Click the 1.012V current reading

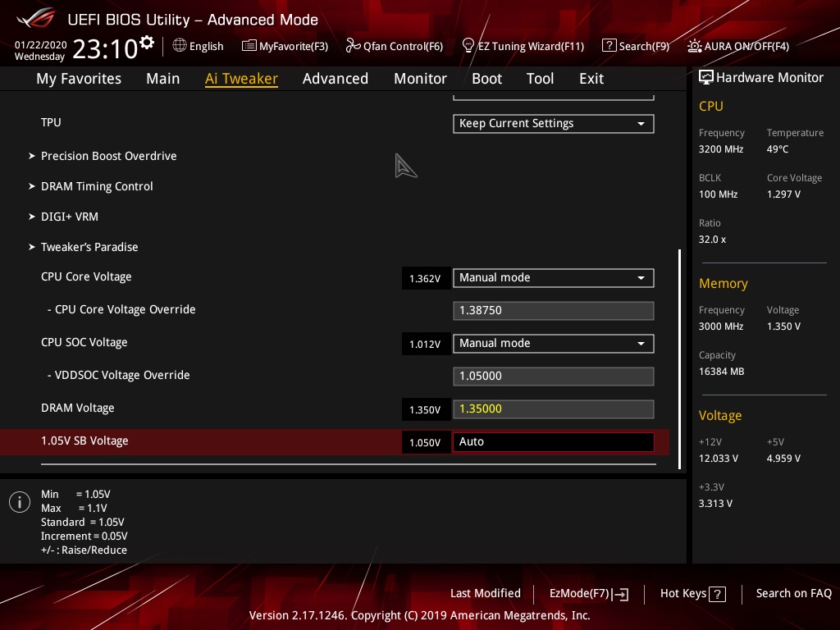coord(426,345)
